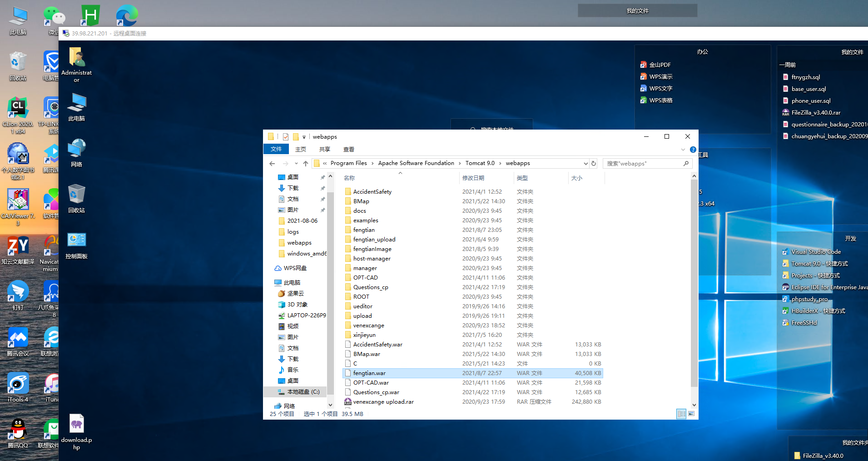Image resolution: width=868 pixels, height=461 pixels.
Task: Open the 查看 ribbon tab
Action: point(348,150)
